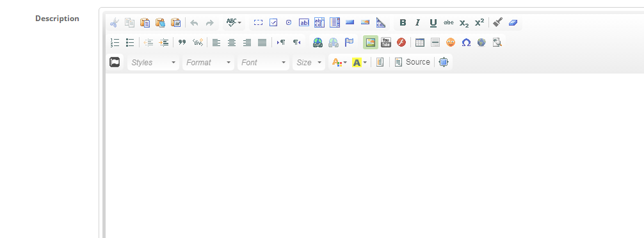Insert a hyperlink with globe-chain icon
644x238 pixels.
point(318,42)
